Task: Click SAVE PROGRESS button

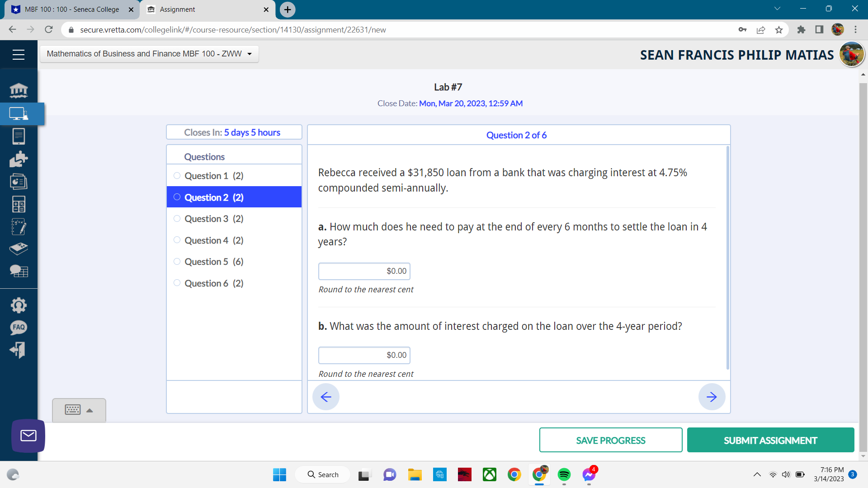Action: coord(610,440)
